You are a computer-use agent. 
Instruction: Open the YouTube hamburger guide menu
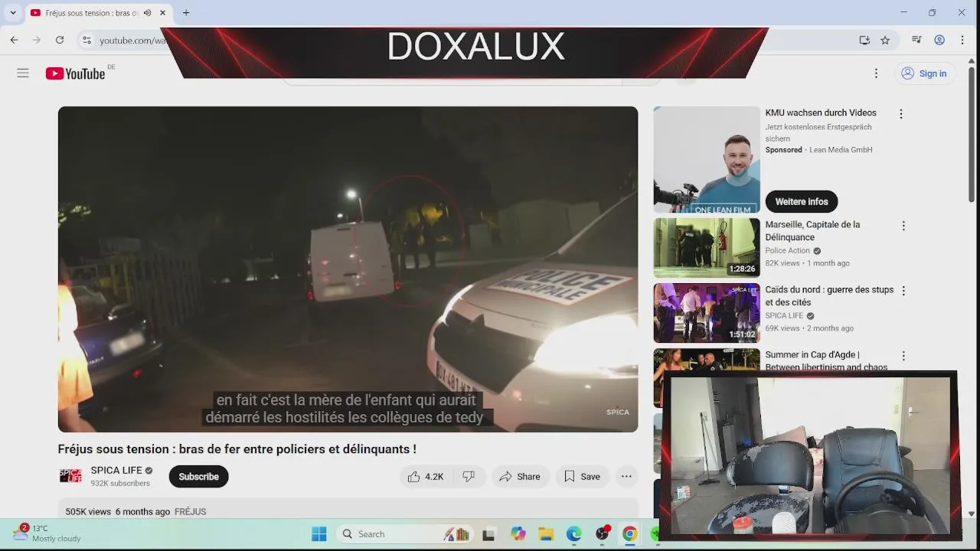point(23,73)
